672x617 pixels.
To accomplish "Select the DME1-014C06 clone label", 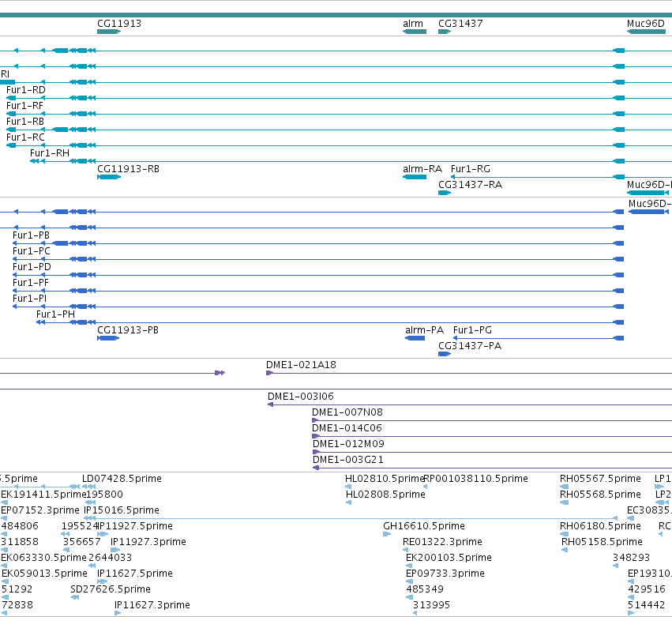I will click(x=347, y=428).
